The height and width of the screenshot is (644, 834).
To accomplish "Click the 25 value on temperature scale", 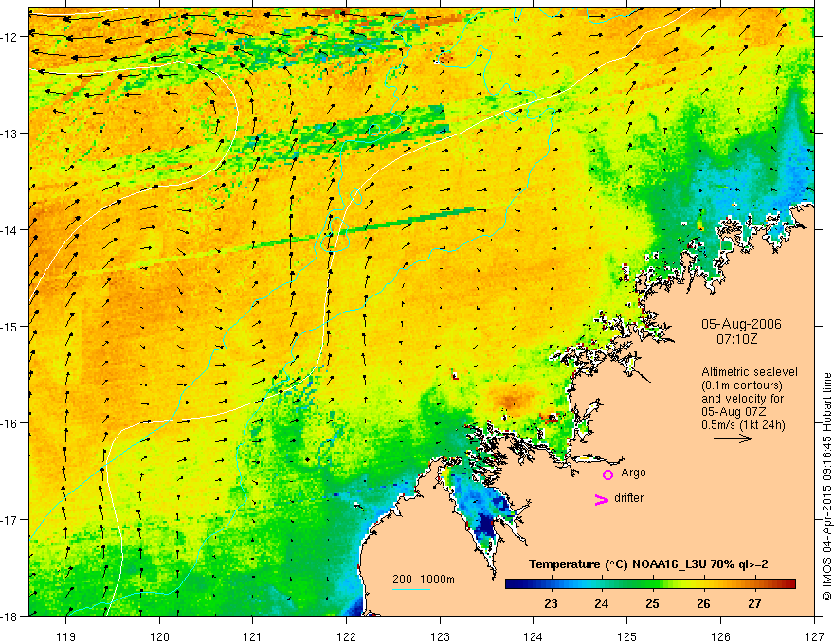I will tap(653, 603).
